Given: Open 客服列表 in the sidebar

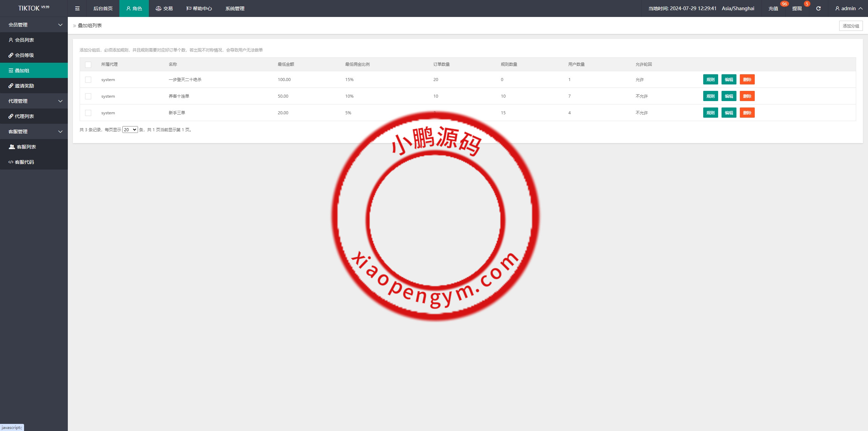Looking at the screenshot, I should pos(26,147).
